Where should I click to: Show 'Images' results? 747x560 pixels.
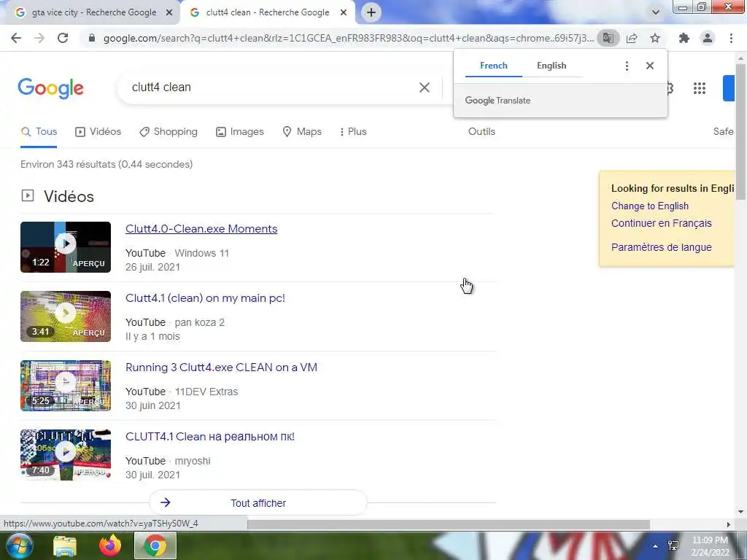coord(239,131)
